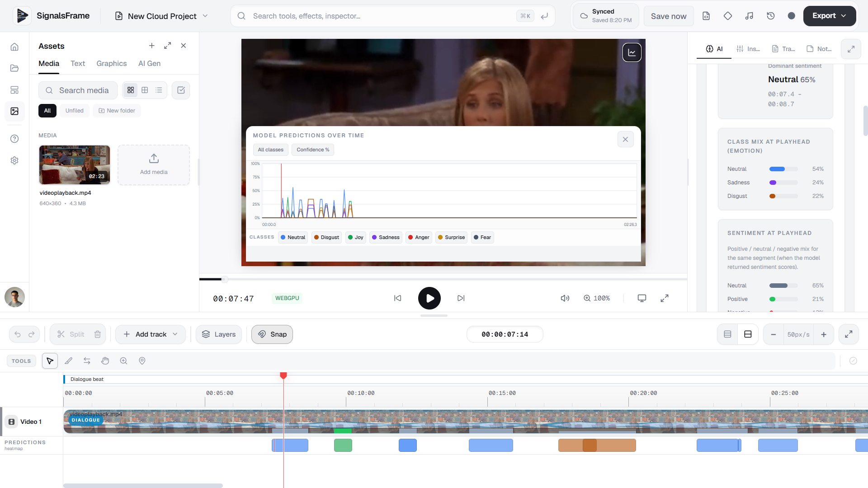Screen dimensions: 868x488
Task: Close the Assets panel
Action: tap(184, 46)
